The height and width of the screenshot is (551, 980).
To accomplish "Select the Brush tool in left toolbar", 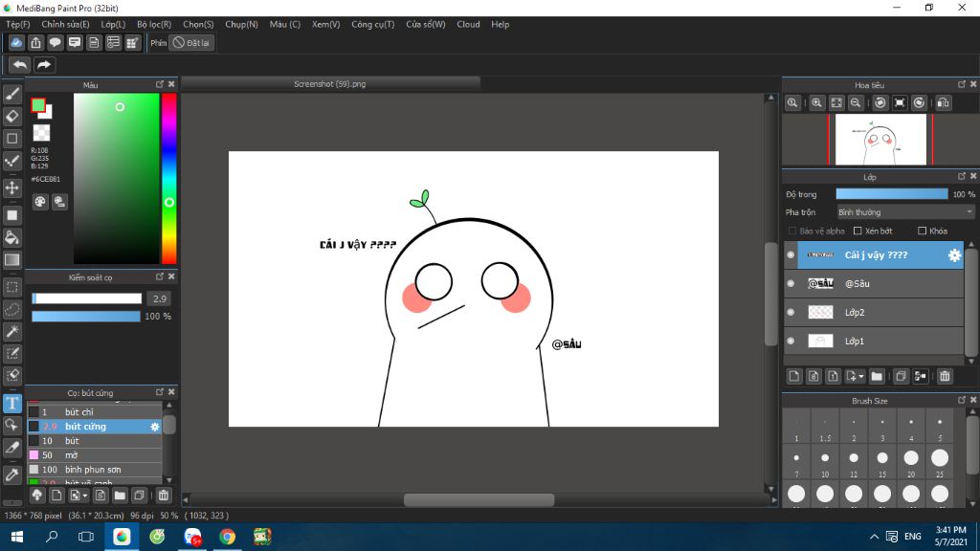I will pyautogui.click(x=11, y=95).
